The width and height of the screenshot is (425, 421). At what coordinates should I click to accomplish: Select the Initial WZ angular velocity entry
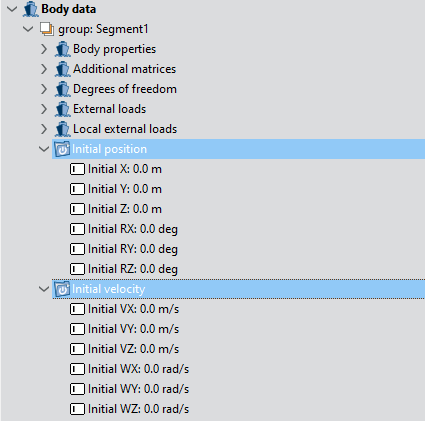[x=130, y=409]
